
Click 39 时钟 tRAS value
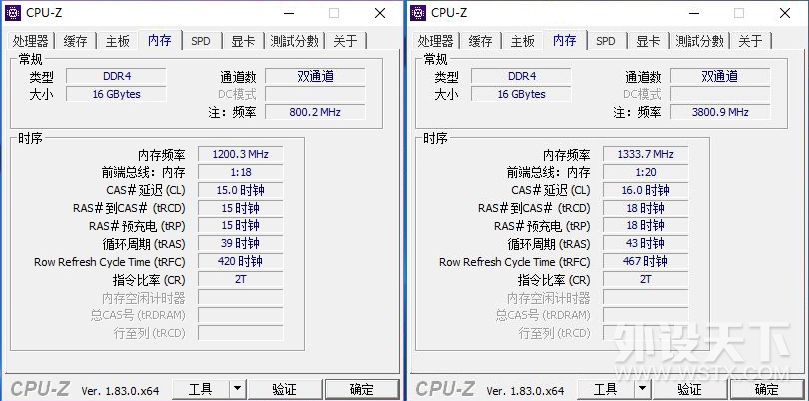(240, 244)
